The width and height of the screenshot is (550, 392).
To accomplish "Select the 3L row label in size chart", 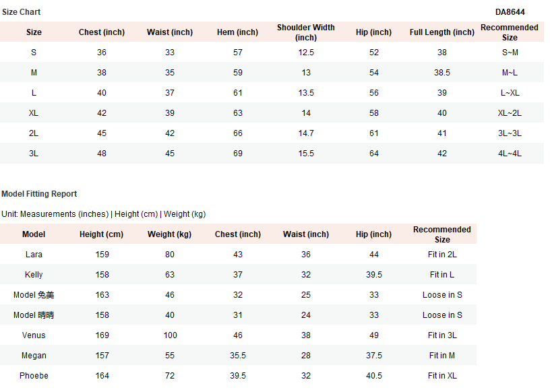I will pos(34,154).
